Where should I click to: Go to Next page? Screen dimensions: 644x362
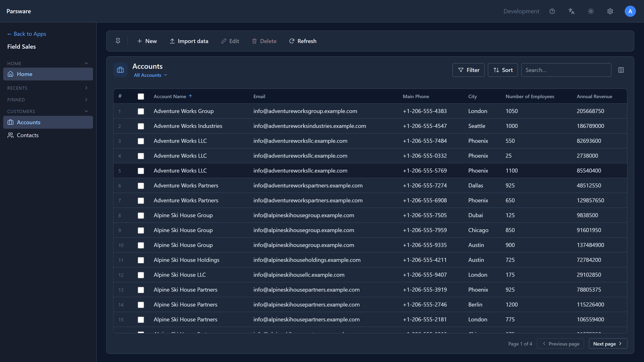point(608,343)
